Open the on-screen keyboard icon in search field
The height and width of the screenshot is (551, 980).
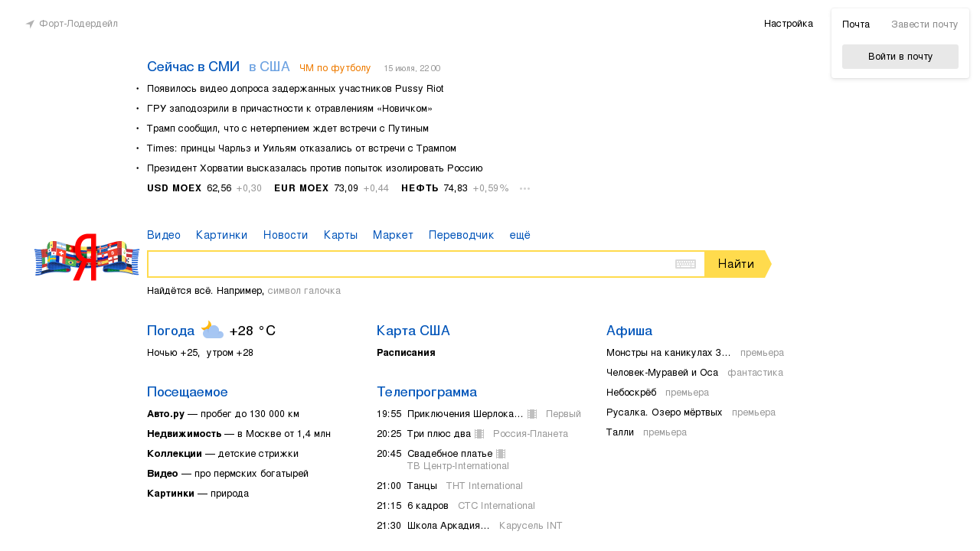pyautogui.click(x=685, y=264)
